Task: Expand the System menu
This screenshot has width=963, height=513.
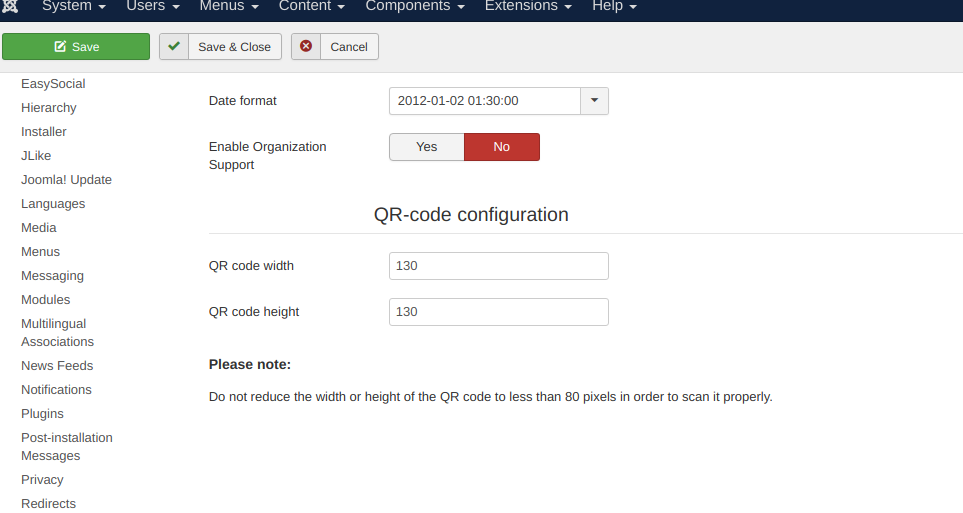Action: click(x=74, y=6)
